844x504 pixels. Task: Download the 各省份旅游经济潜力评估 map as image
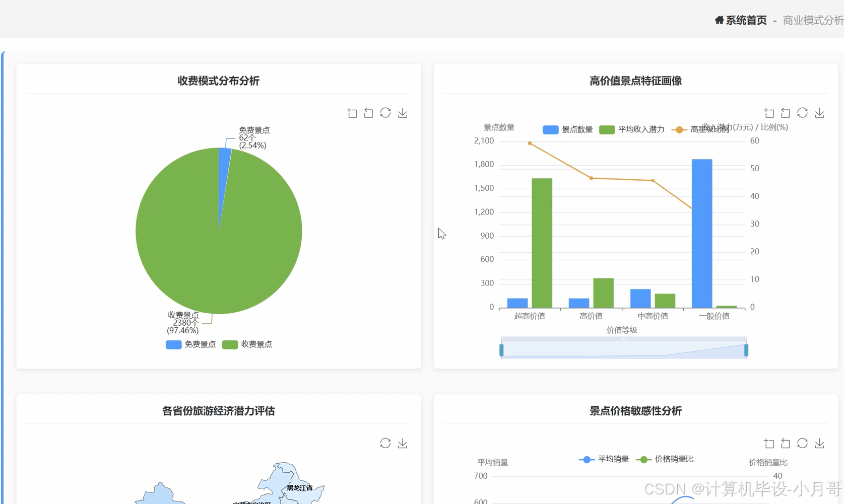tap(403, 443)
